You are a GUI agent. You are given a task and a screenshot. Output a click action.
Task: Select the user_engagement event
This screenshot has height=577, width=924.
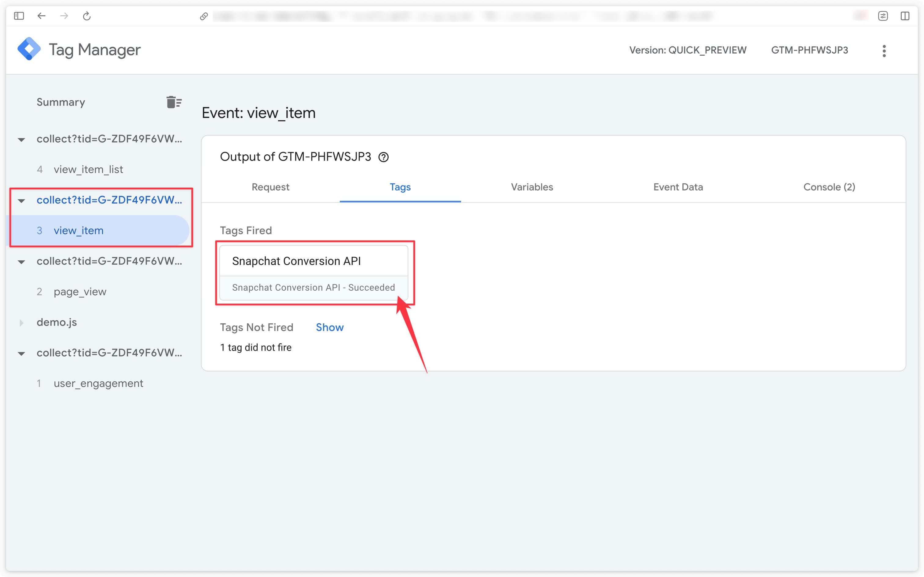tap(98, 383)
